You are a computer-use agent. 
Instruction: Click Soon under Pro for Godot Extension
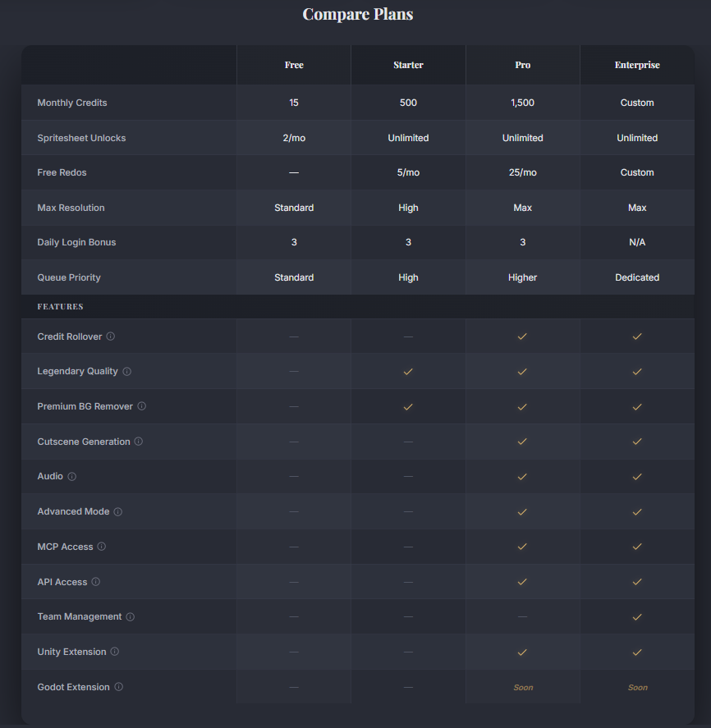[523, 687]
